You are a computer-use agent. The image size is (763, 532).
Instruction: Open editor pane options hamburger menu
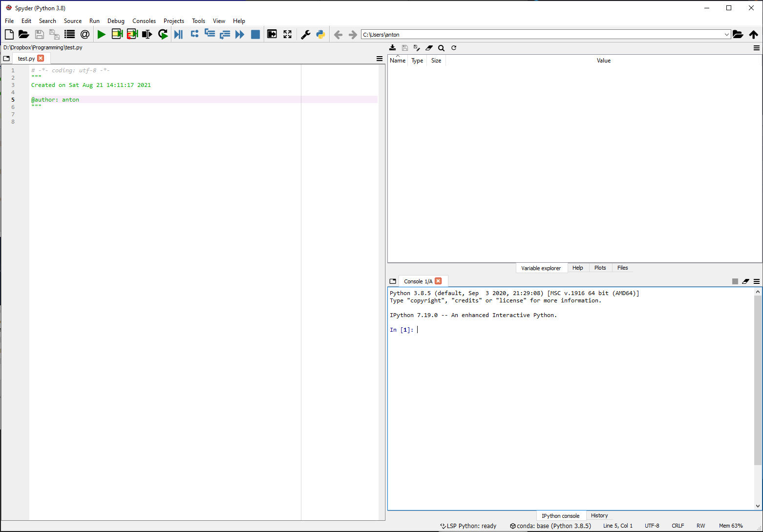[380, 59]
